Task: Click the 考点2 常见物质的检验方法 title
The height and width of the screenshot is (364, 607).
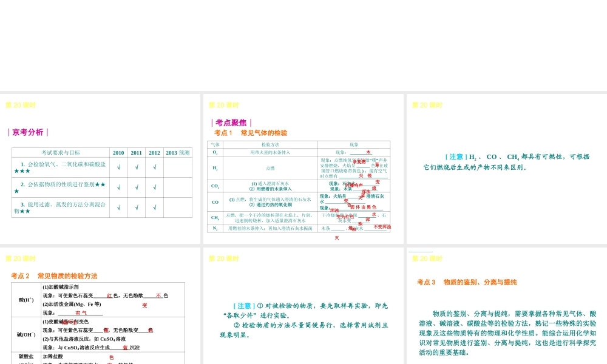Action: click(x=54, y=276)
